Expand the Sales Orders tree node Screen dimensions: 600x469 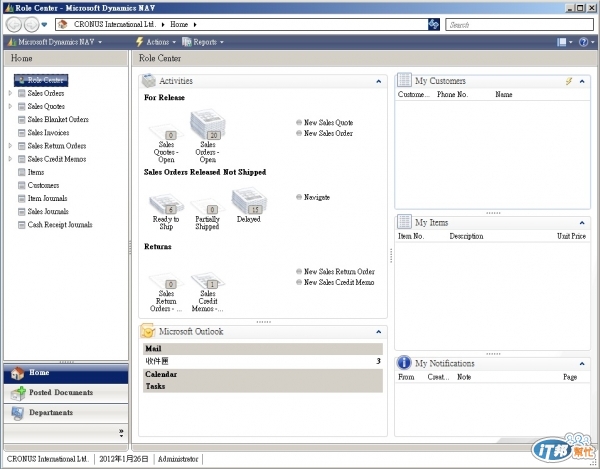tap(10, 93)
